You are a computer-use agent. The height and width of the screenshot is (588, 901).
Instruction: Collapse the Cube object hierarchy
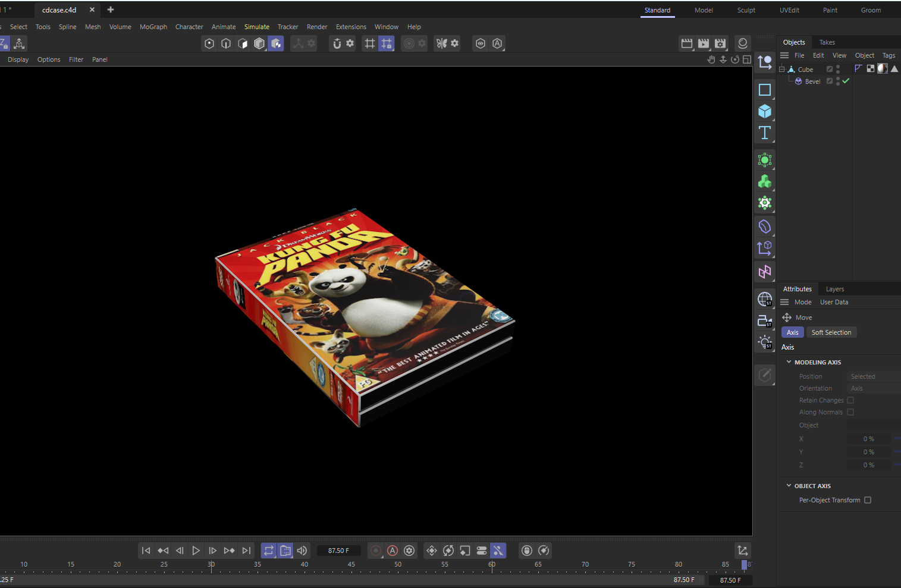(x=782, y=69)
